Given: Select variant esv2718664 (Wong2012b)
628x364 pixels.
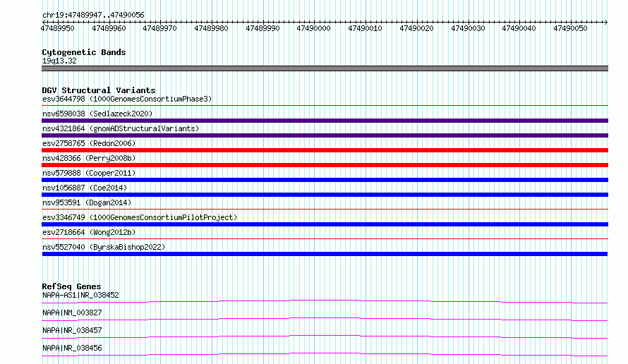Looking at the screenshot, I should tap(89, 232).
